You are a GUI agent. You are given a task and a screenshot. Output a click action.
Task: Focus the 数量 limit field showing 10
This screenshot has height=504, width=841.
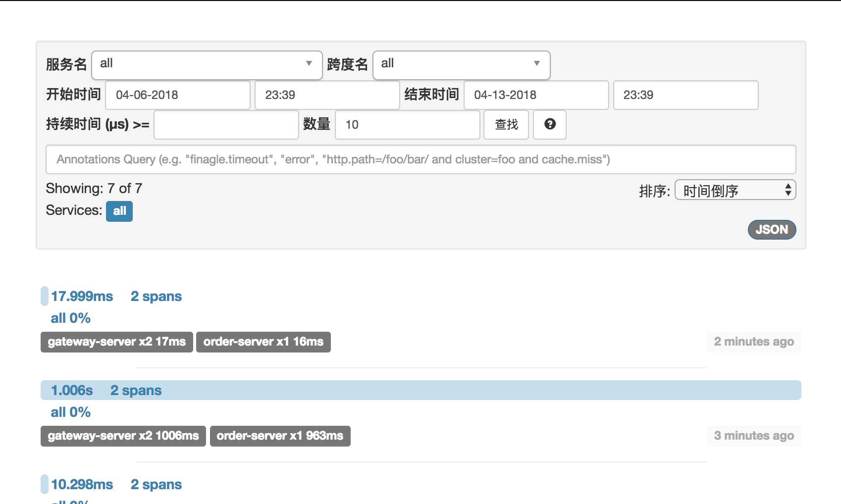pos(408,125)
